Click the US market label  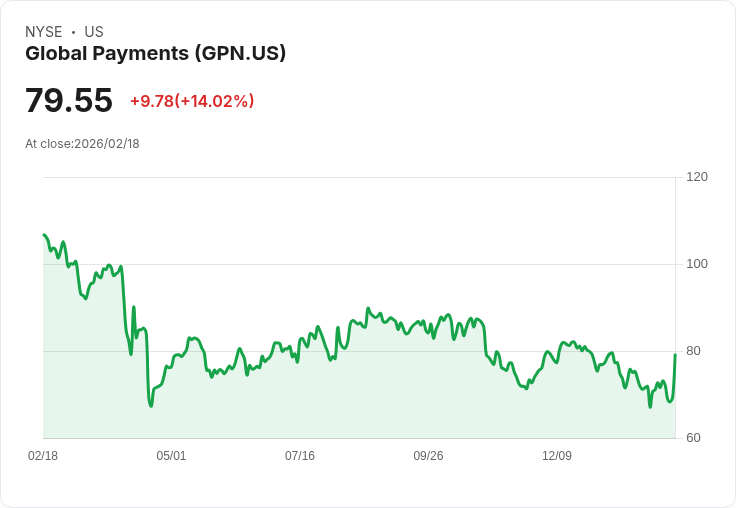pyautogui.click(x=94, y=32)
